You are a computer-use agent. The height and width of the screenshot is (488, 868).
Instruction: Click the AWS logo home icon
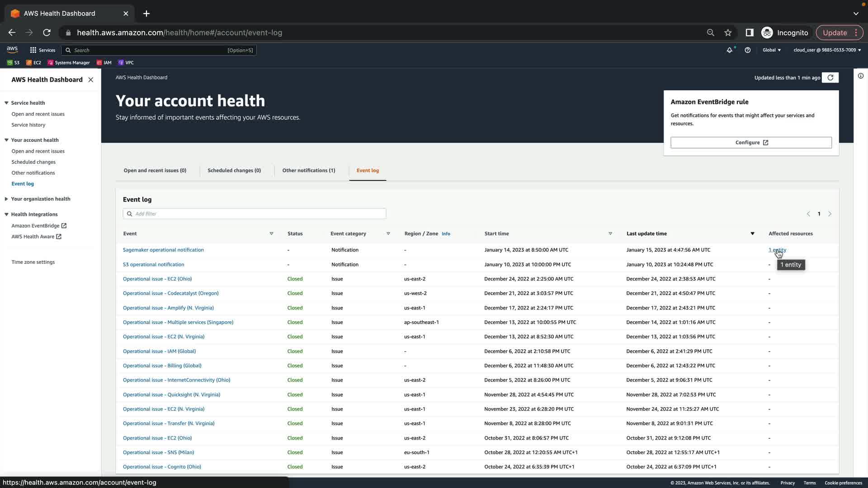[x=12, y=50]
